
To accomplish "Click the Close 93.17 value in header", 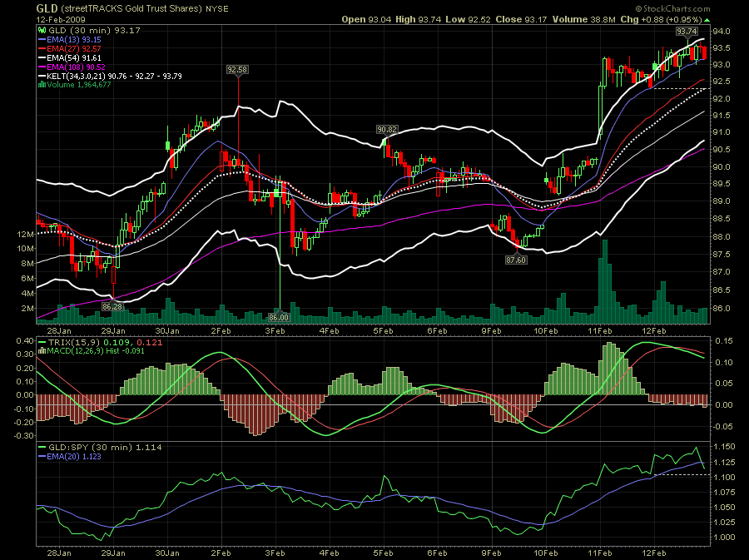I will 521,20.
